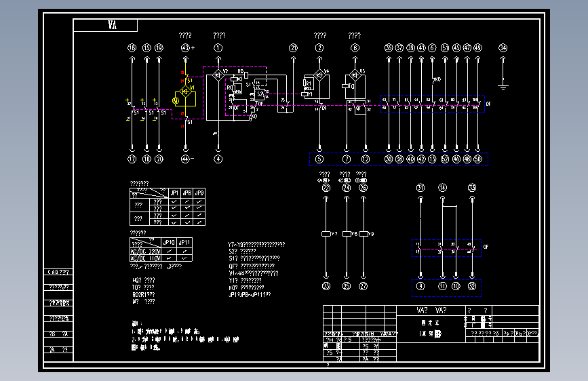
Task: Select bottom terminal circle numbered 16
Action: pyautogui.click(x=146, y=159)
